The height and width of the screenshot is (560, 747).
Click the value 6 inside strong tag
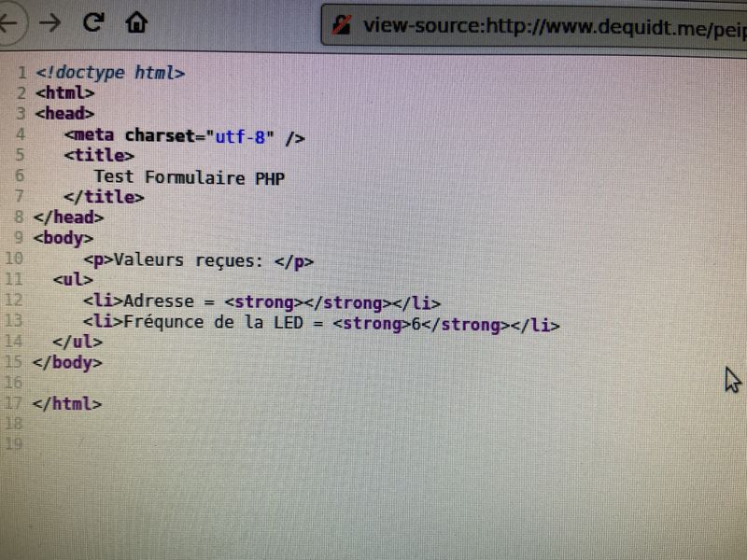tap(416, 325)
